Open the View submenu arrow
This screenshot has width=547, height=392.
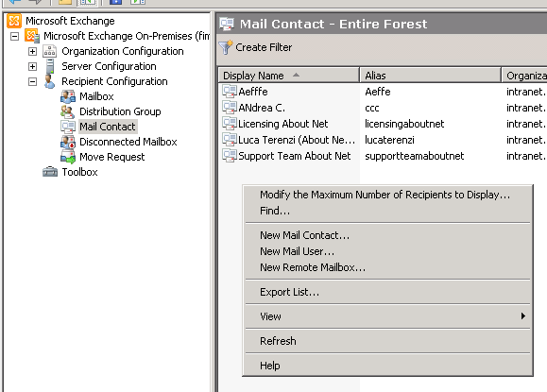(523, 316)
